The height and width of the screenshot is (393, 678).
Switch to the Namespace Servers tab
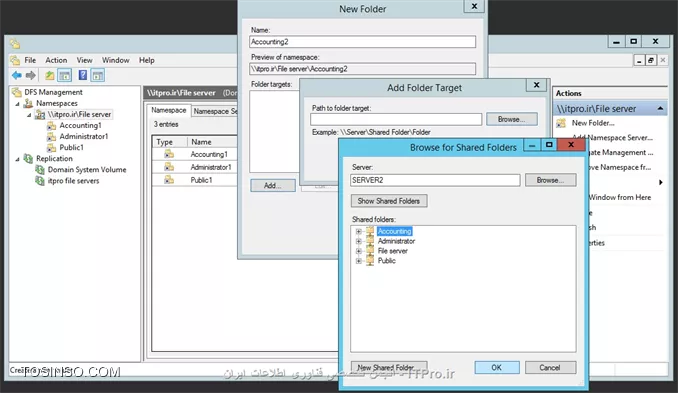coord(215,111)
